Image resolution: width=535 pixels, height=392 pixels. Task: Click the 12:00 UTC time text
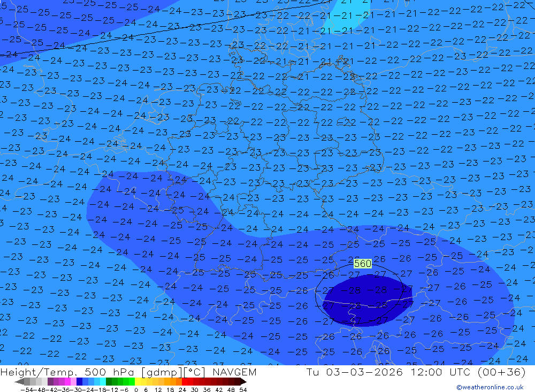click(440, 372)
